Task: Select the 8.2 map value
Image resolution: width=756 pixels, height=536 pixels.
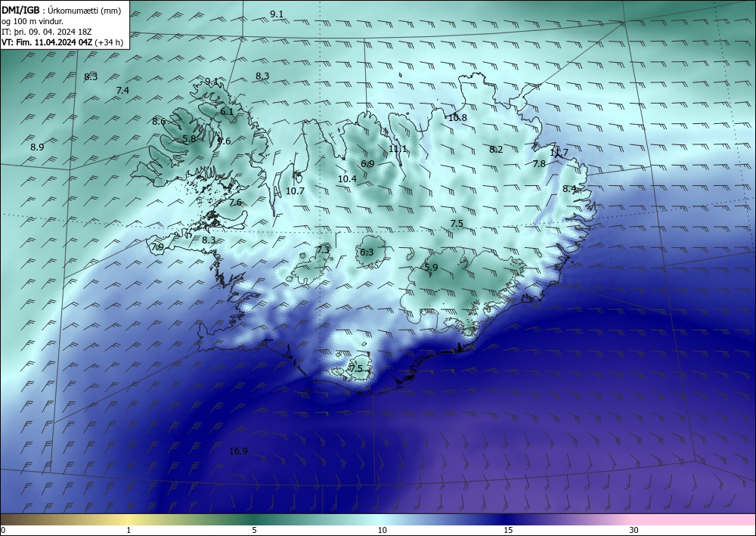Action: pos(496,150)
